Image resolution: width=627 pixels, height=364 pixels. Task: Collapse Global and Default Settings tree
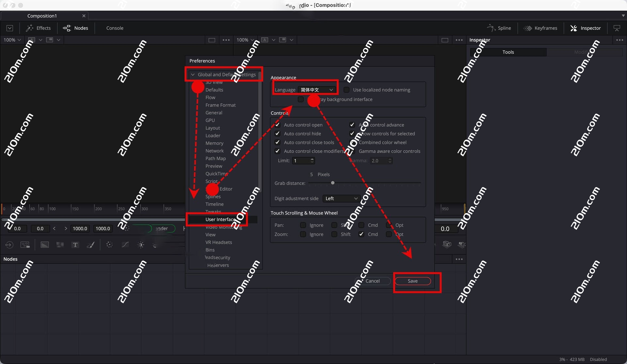[x=193, y=75]
